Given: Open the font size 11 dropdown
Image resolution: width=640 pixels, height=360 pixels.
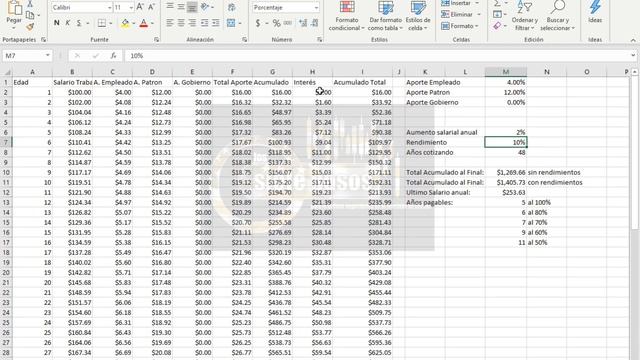Looking at the screenshot, I should pos(131,7).
